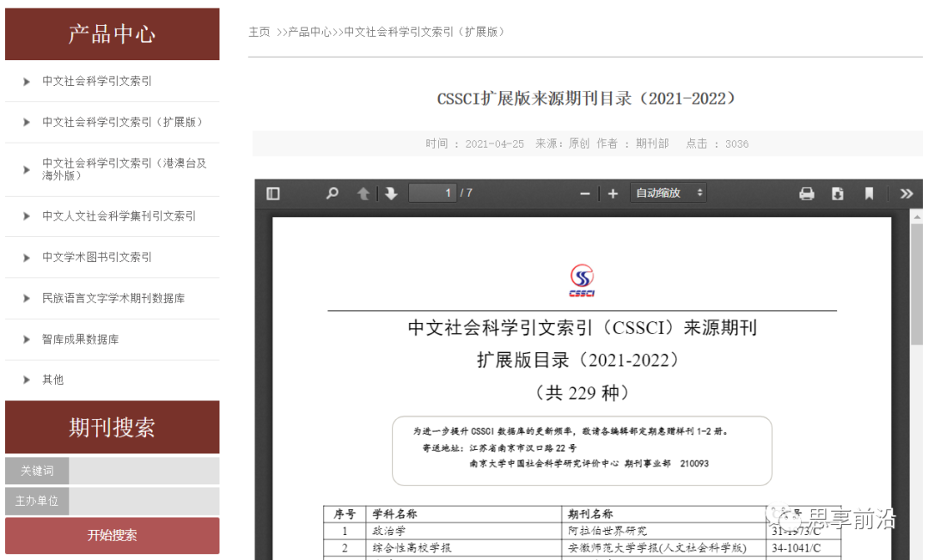Click the scrollbar up arrow in PDF viewer
928x560 pixels.
(917, 217)
